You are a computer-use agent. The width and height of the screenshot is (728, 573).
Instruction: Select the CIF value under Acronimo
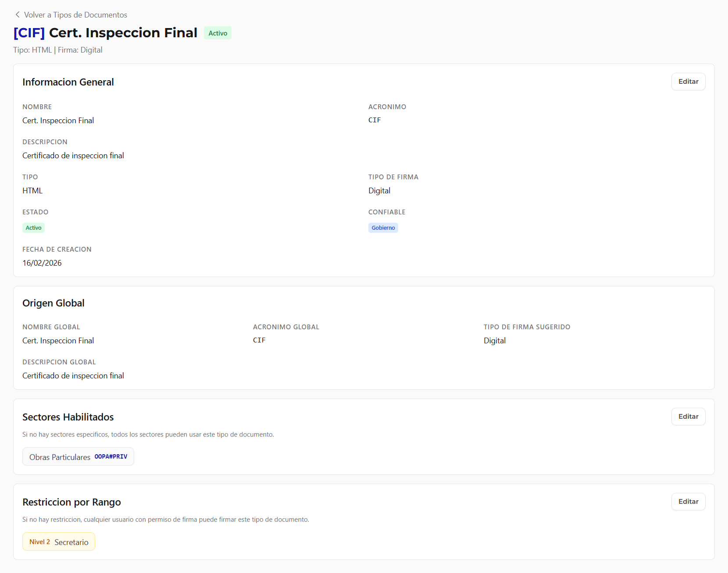click(x=375, y=120)
